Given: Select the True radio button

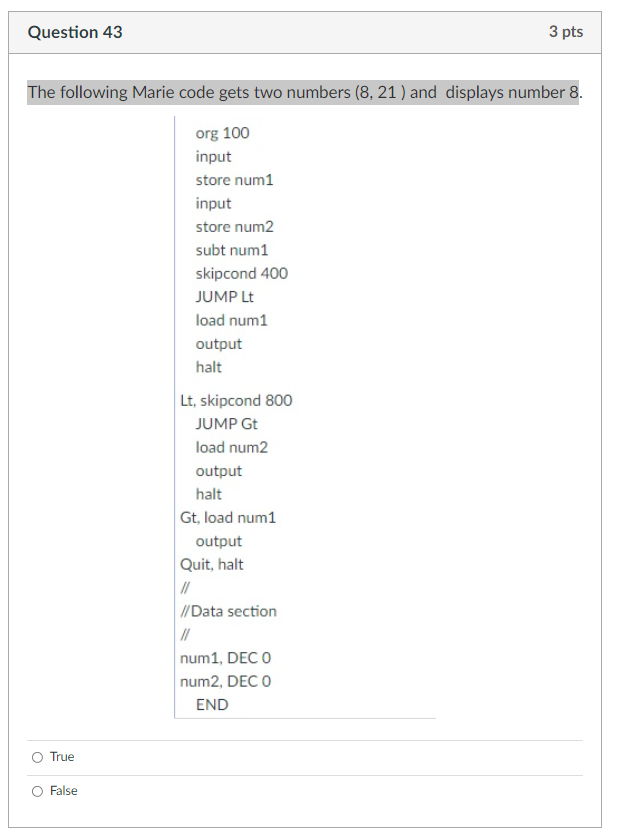Looking at the screenshot, I should (x=36, y=757).
